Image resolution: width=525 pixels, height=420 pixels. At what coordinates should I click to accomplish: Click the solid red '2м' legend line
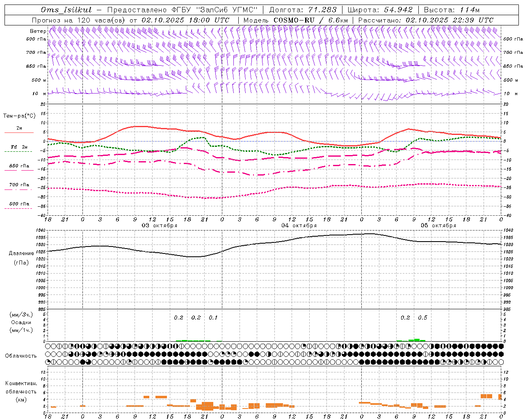pos(19,133)
